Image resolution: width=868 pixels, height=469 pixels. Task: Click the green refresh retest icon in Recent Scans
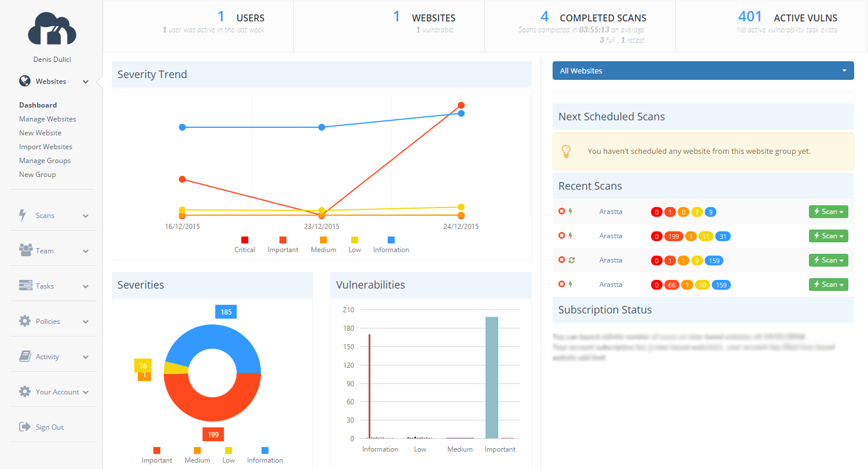571,260
